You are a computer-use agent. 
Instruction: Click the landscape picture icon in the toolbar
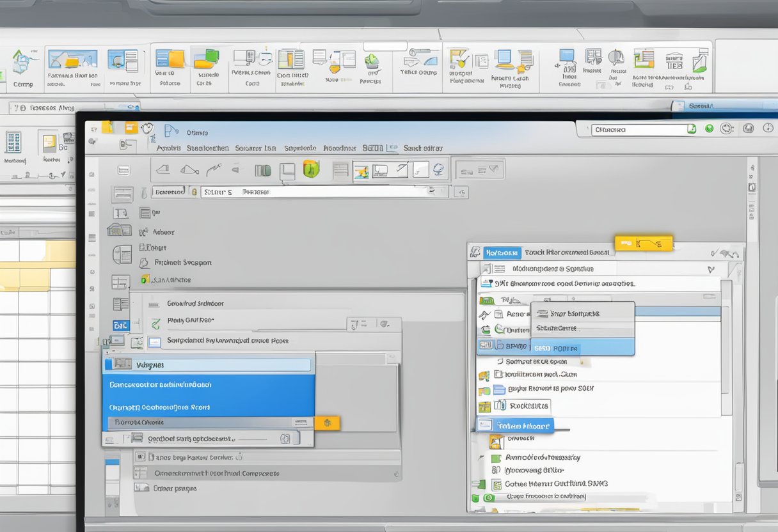pyautogui.click(x=361, y=170)
